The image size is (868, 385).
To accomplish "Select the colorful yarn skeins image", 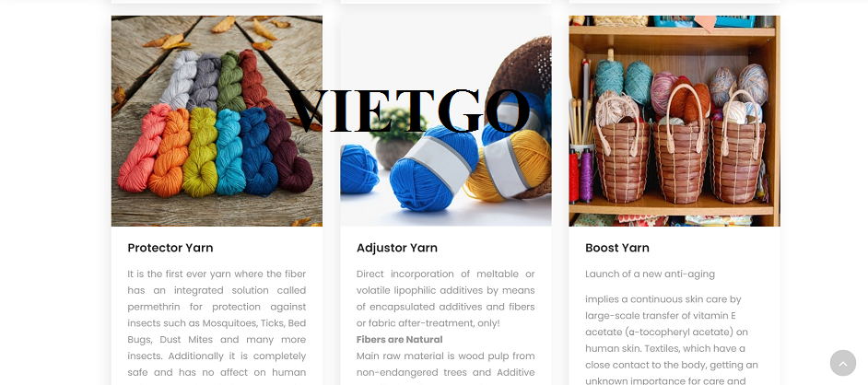I will pyautogui.click(x=217, y=121).
